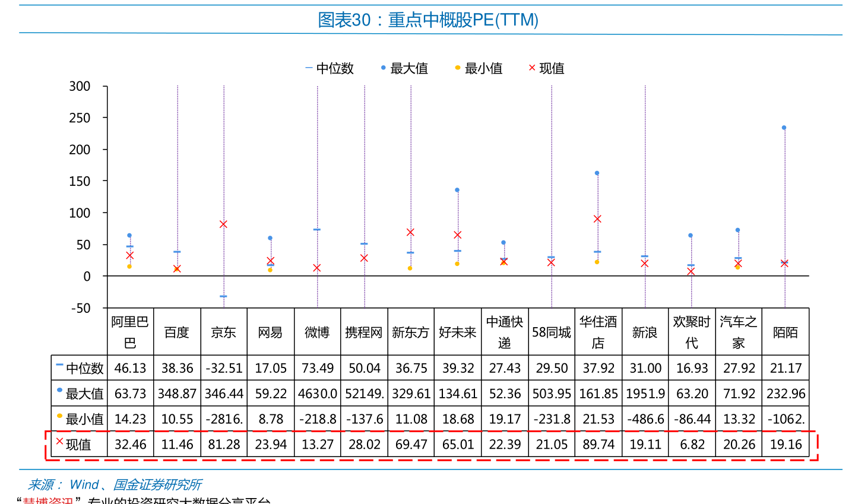Click the 中位数 legend marker
This screenshot has height=504, width=855.
309,68
